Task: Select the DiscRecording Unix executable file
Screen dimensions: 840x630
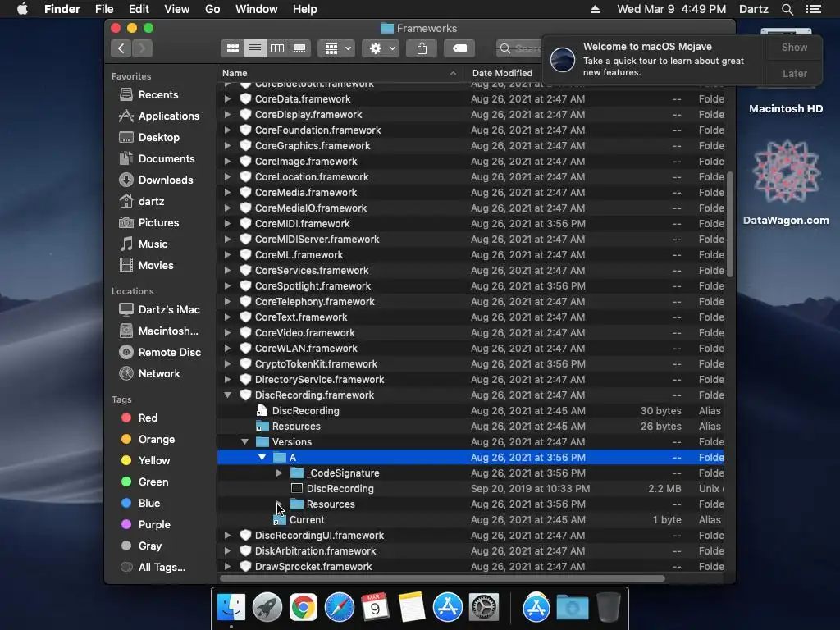Action: point(471,489)
